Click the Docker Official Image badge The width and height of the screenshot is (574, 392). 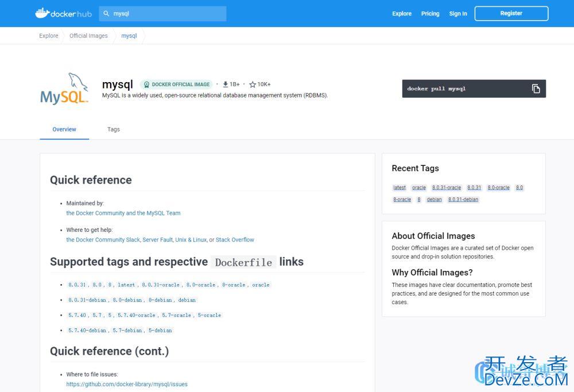176,84
